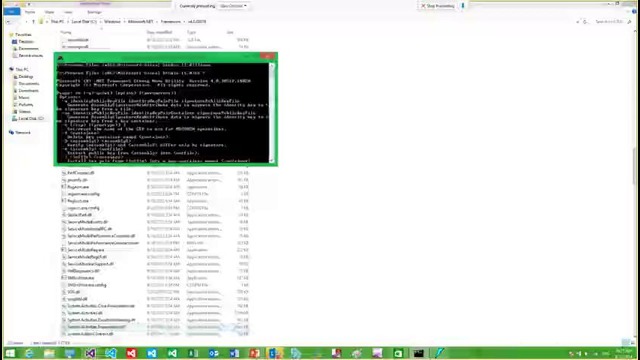
Task: Open the Windows Start button
Action: point(10,353)
